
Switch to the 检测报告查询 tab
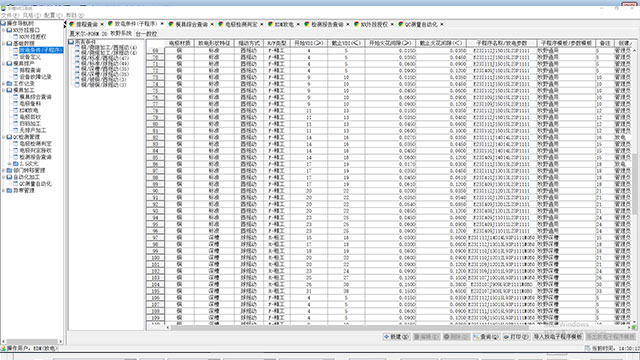point(327,24)
